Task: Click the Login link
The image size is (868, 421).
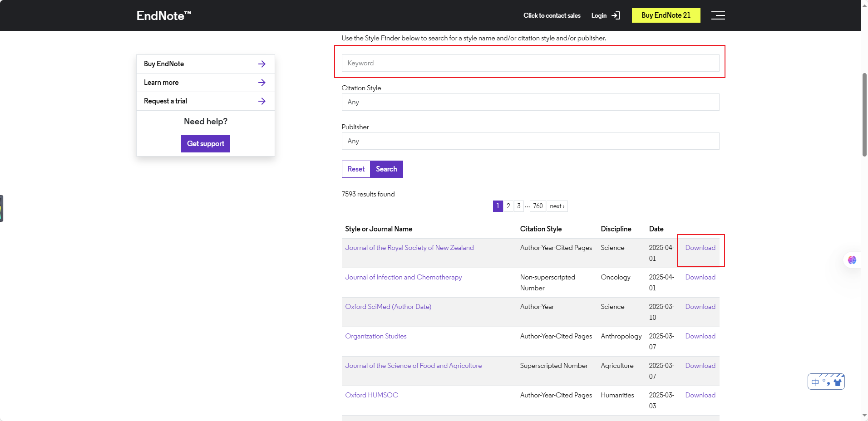Action: click(599, 15)
